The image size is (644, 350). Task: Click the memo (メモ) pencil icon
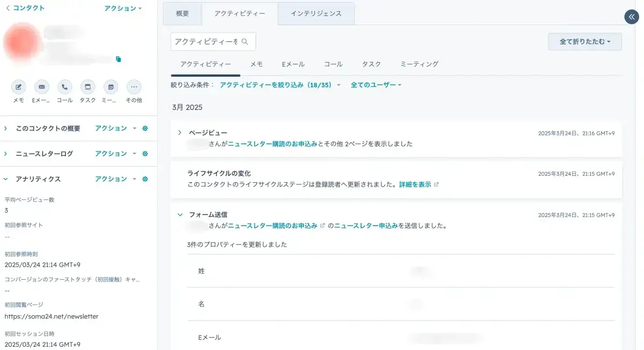[x=19, y=87]
